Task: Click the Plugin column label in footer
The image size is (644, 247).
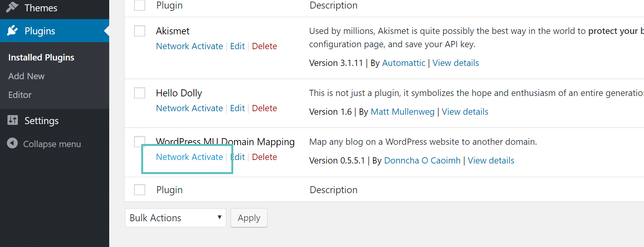Action: pos(169,190)
